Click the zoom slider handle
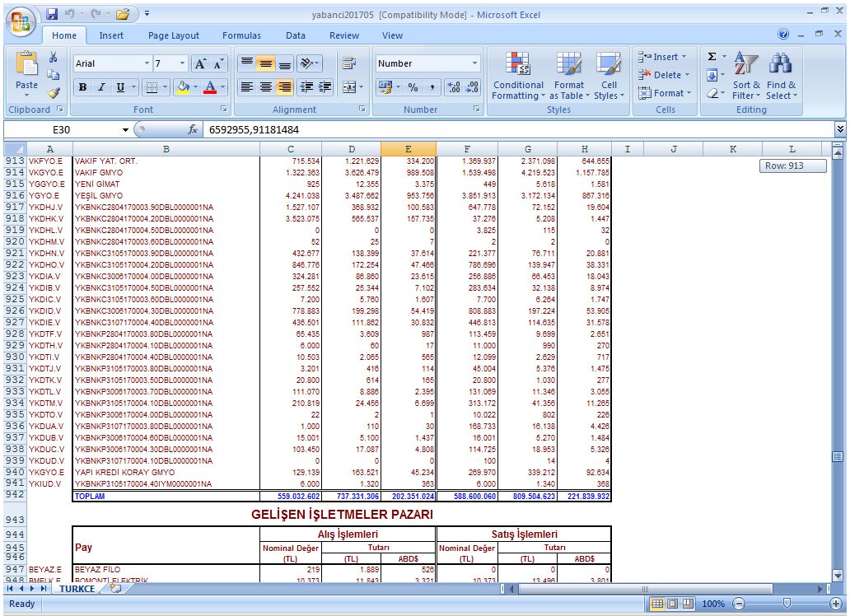The width and height of the screenshot is (850, 616). coord(787,604)
